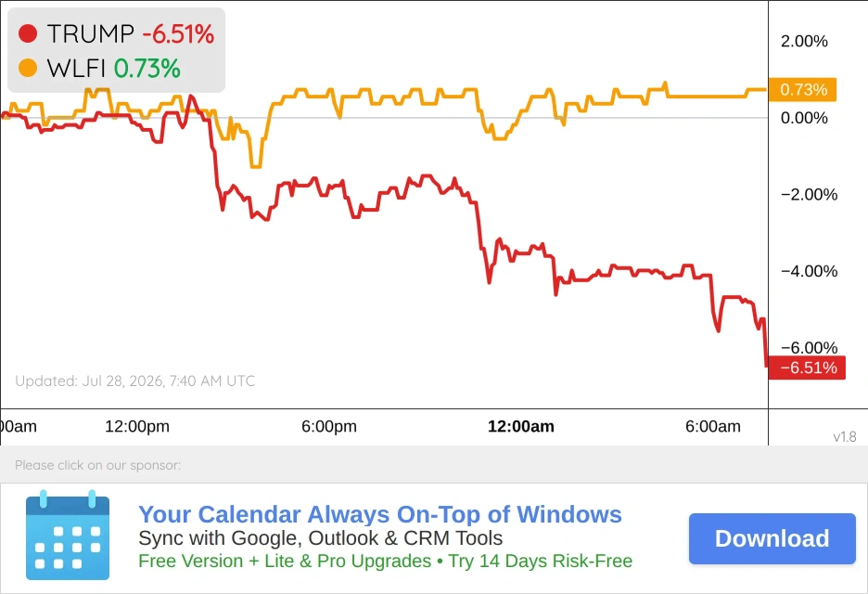
Task: Click the v1.8 version label
Action: tap(845, 436)
